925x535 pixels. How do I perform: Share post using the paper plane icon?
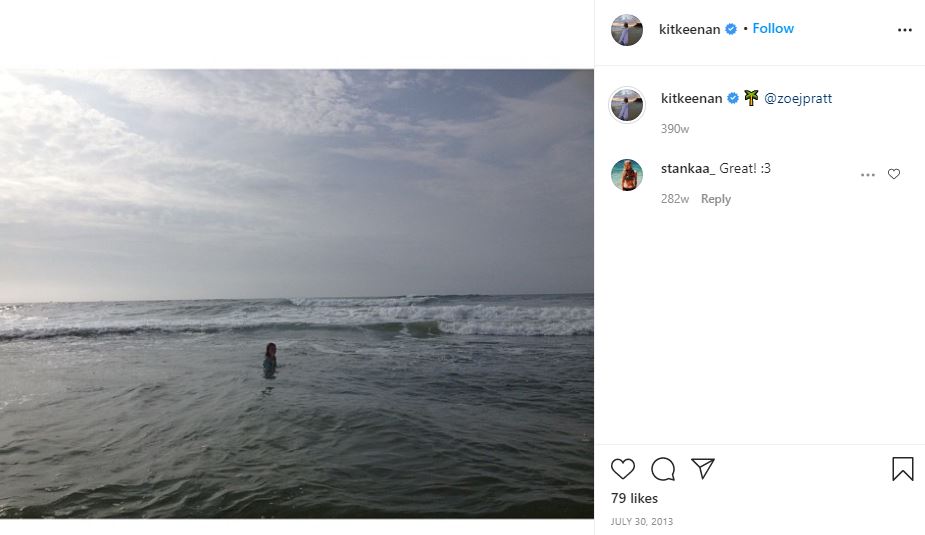coord(703,468)
